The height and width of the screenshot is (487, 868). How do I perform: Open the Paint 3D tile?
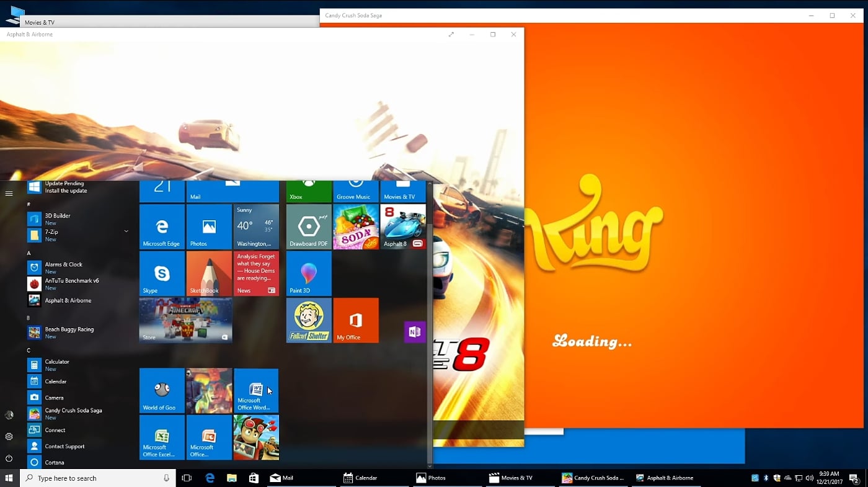(x=309, y=274)
